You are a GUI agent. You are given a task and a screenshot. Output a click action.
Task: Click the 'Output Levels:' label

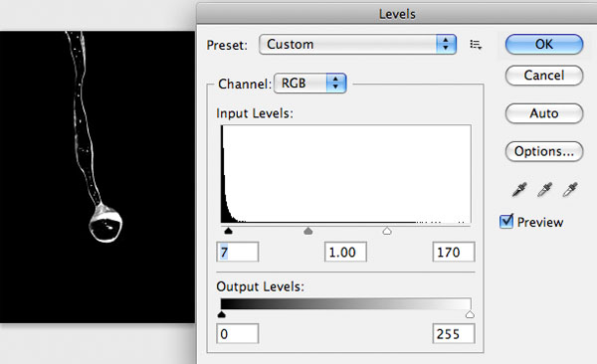[261, 286]
